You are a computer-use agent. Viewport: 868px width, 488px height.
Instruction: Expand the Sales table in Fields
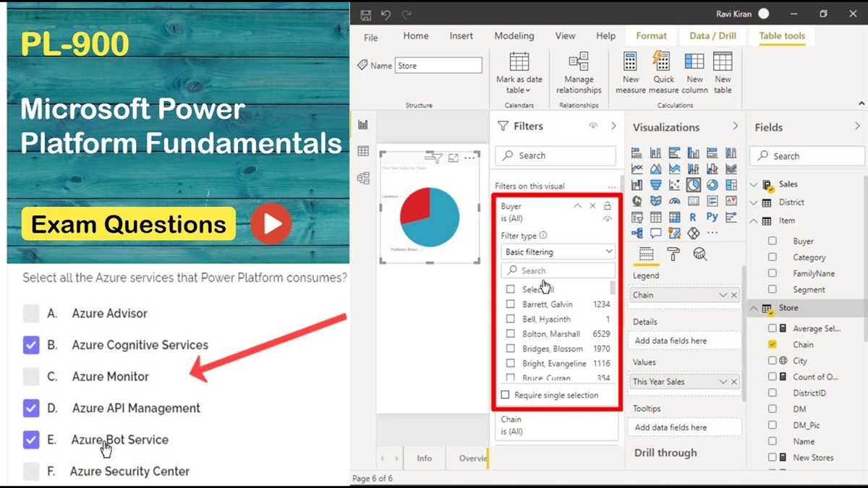click(754, 184)
